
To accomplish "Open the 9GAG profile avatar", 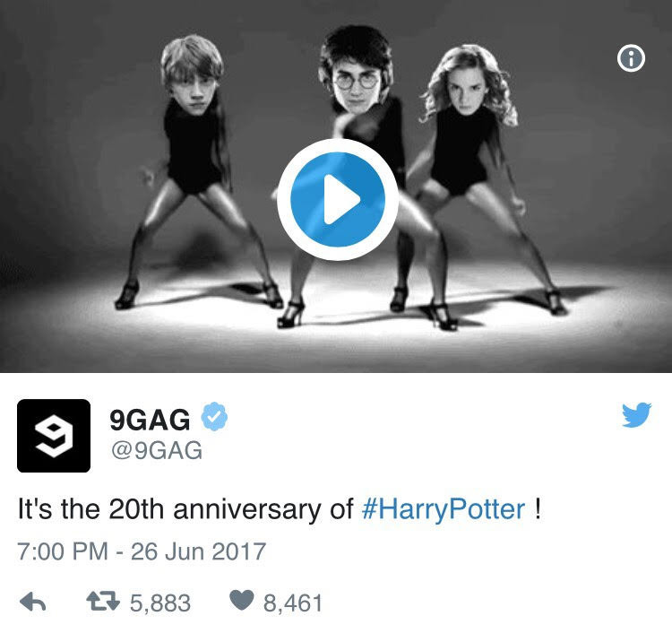I will pos(54,436).
